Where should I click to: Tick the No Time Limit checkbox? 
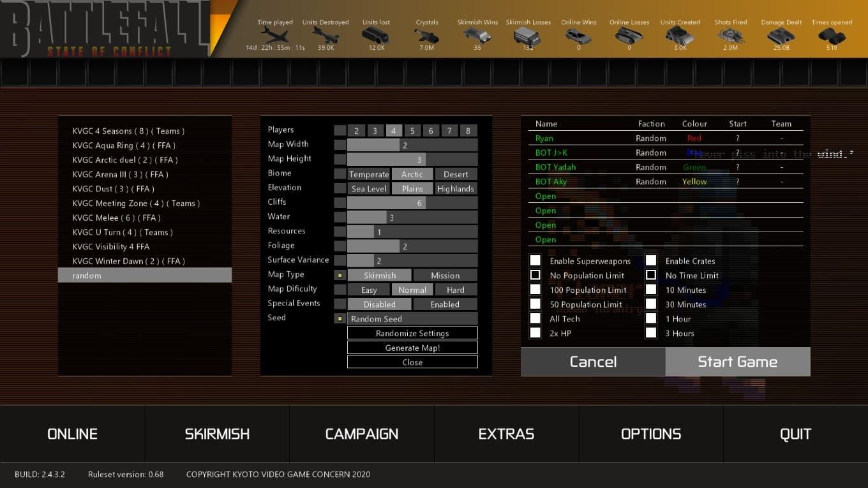pyautogui.click(x=651, y=275)
